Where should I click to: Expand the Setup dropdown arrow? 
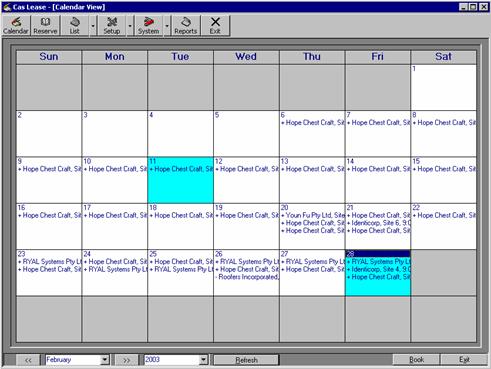pos(130,26)
